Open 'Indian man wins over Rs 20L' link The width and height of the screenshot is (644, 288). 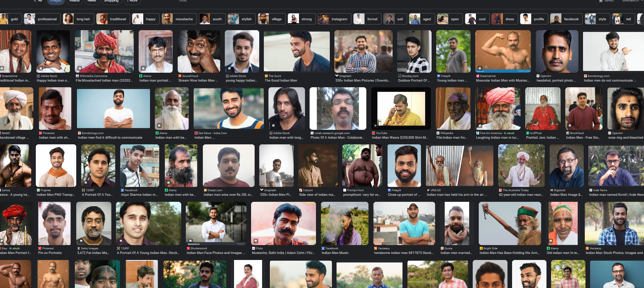click(x=228, y=195)
